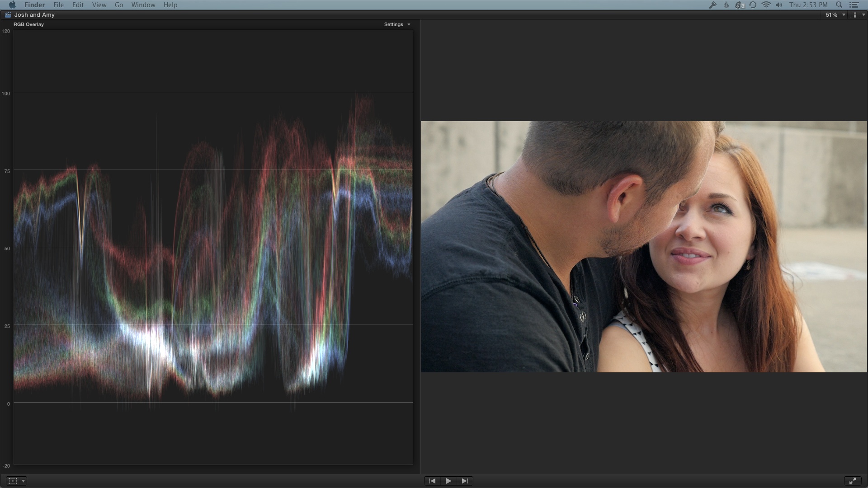Expand transform tool dropdown arrow
This screenshot has height=488, width=868.
(x=24, y=481)
